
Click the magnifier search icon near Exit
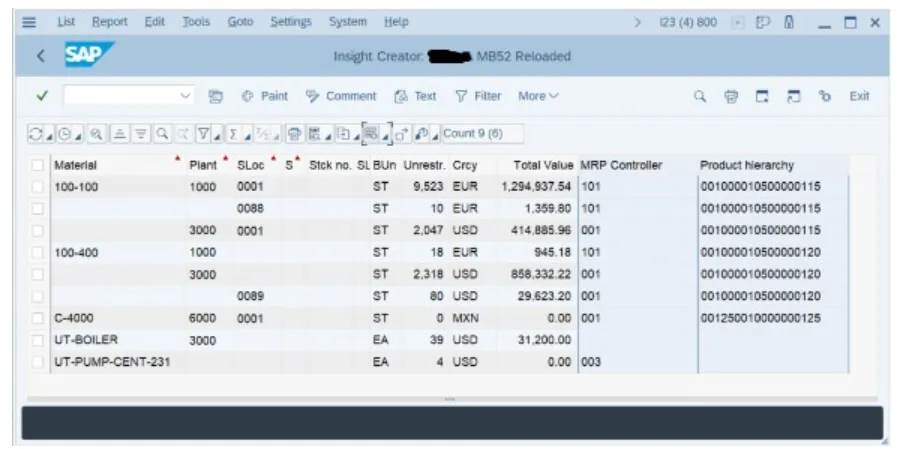pyautogui.click(x=700, y=96)
